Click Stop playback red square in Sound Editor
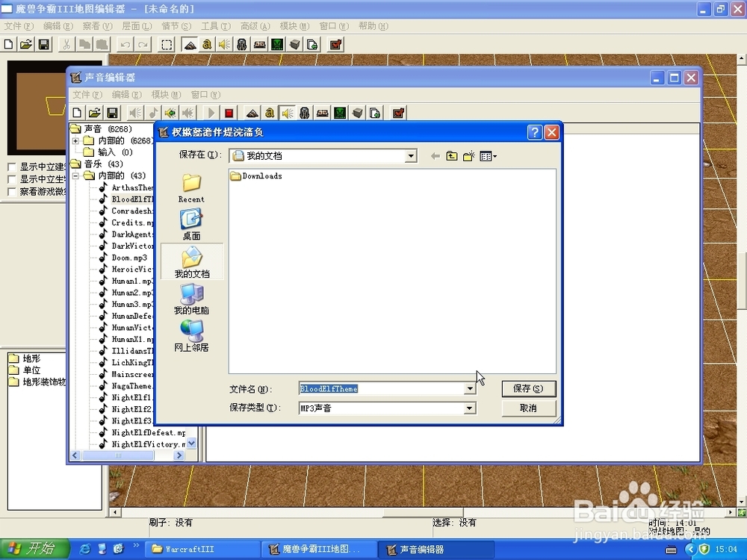This screenshot has width=747, height=560. (x=229, y=113)
